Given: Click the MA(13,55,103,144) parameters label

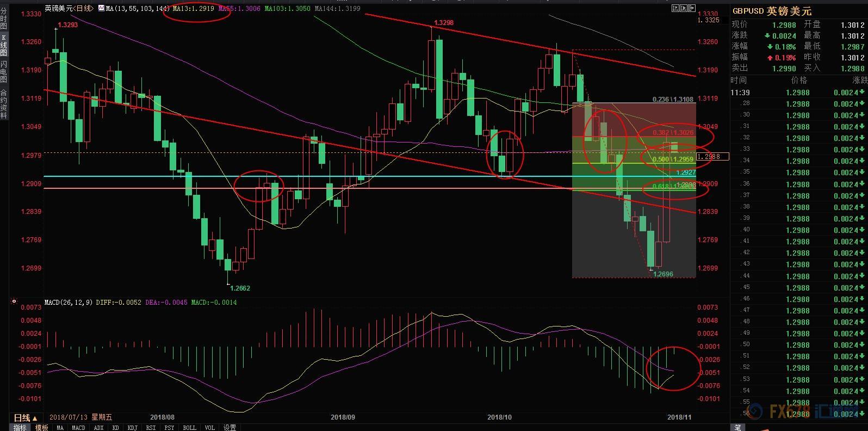Looking at the screenshot, I should coord(138,8).
